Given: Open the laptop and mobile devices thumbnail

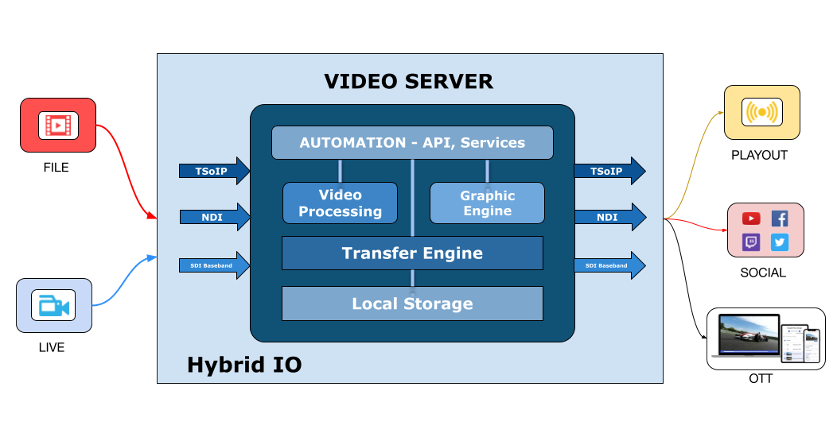Looking at the screenshot, I should coord(766,339).
